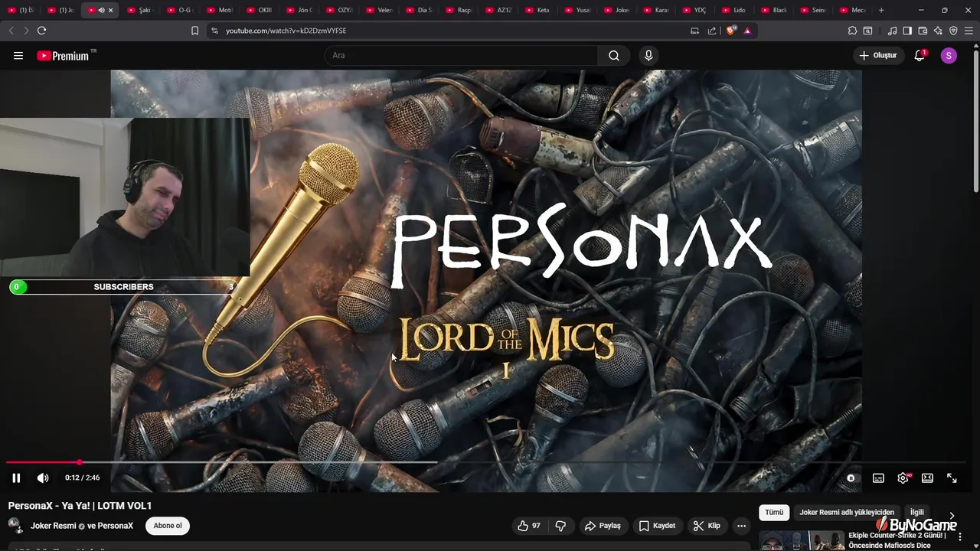This screenshot has height=551, width=980.
Task: Switch to the Lido tab
Action: pos(733,10)
